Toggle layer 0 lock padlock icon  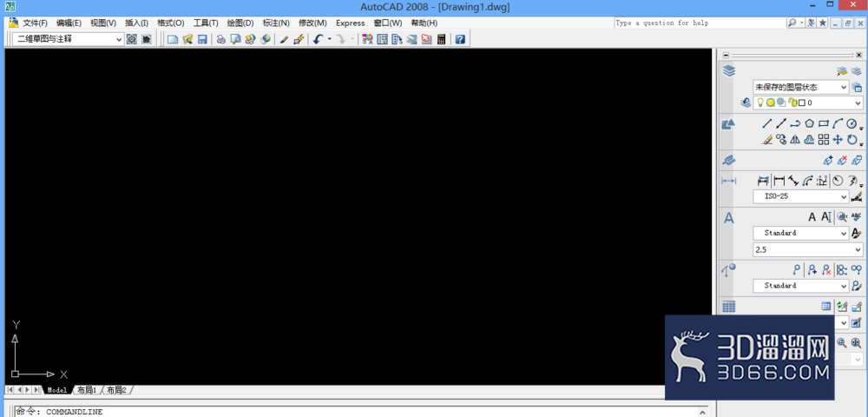click(792, 103)
